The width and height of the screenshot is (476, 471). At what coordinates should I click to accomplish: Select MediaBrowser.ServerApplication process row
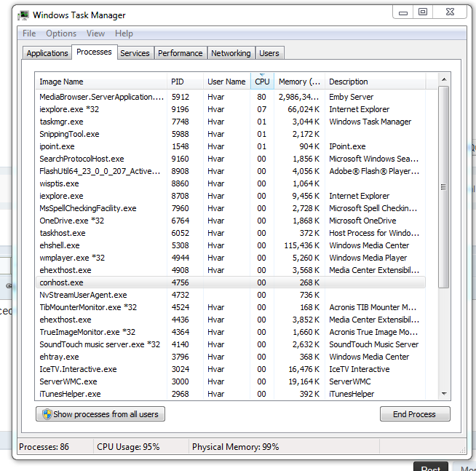[231, 97]
